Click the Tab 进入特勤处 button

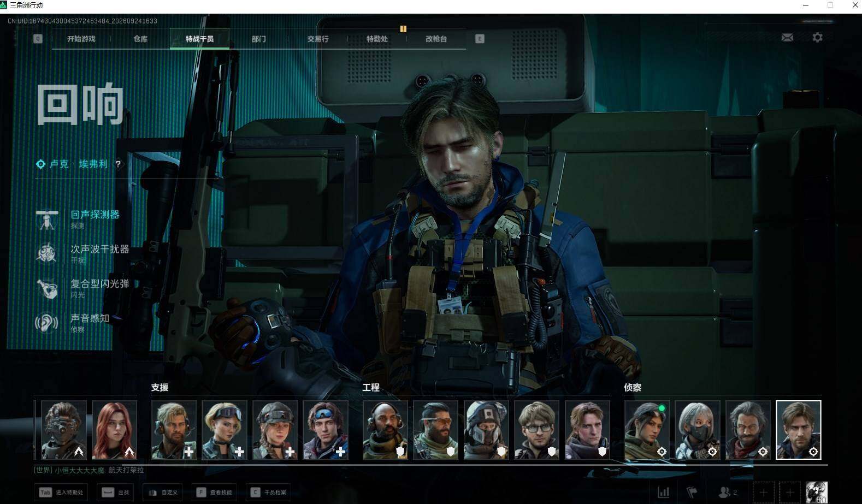61,492
